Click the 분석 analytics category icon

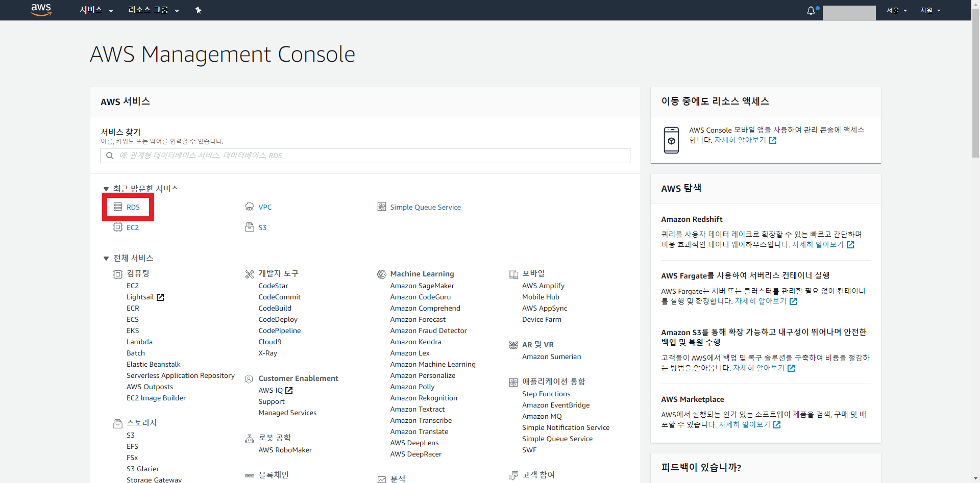382,479
